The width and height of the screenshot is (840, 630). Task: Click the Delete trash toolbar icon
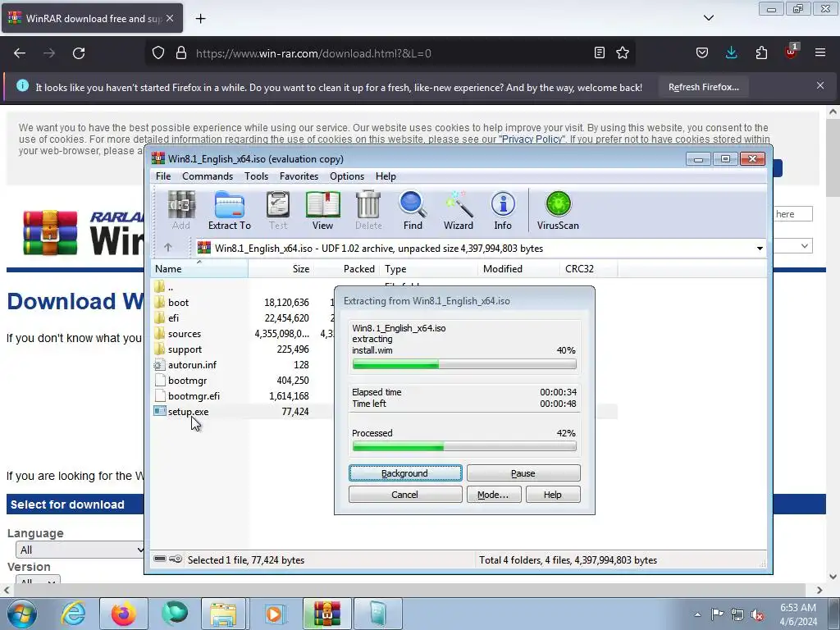click(x=368, y=210)
